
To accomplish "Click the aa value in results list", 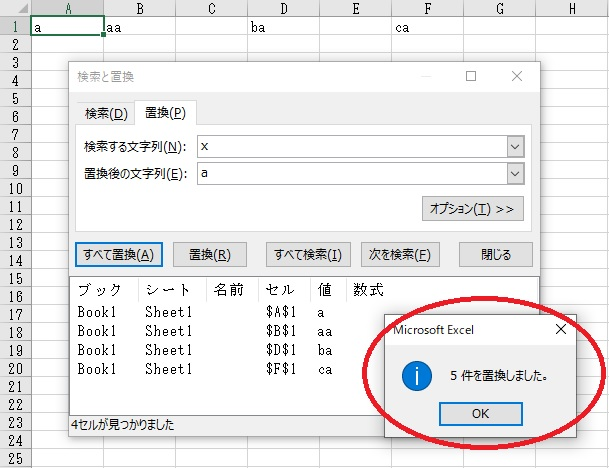I will point(325,331).
